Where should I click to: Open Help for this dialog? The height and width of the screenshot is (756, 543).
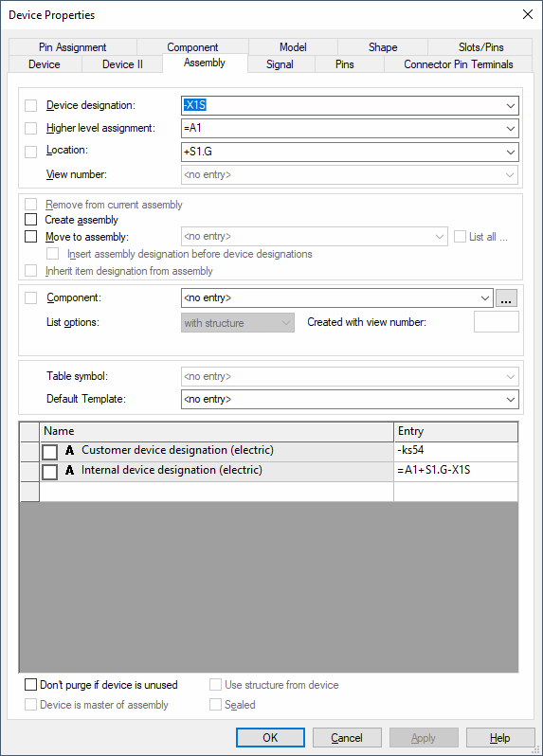pos(500,738)
